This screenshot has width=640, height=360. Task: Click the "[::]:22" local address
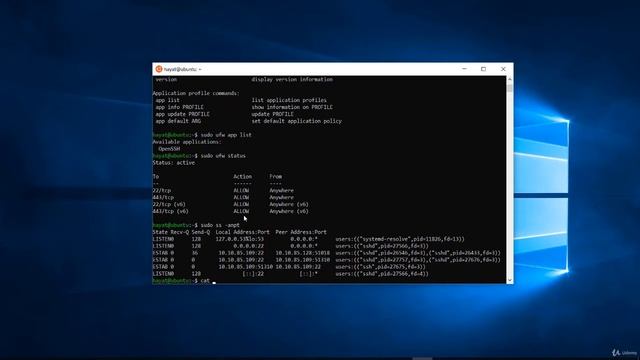point(253,273)
